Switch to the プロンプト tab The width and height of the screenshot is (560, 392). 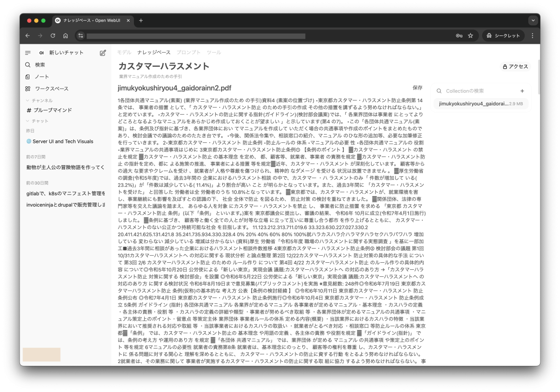point(189,52)
